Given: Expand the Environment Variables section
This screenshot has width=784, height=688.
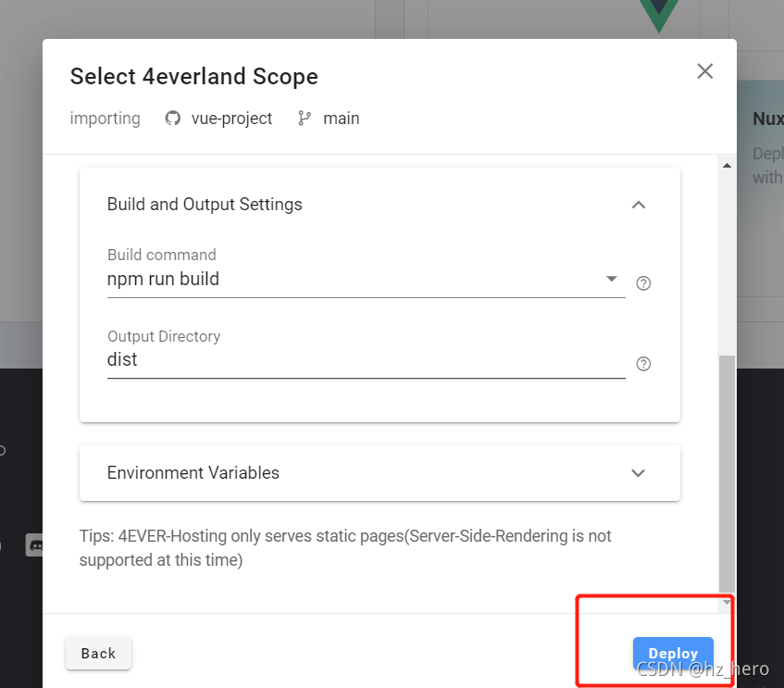Looking at the screenshot, I should [x=638, y=473].
